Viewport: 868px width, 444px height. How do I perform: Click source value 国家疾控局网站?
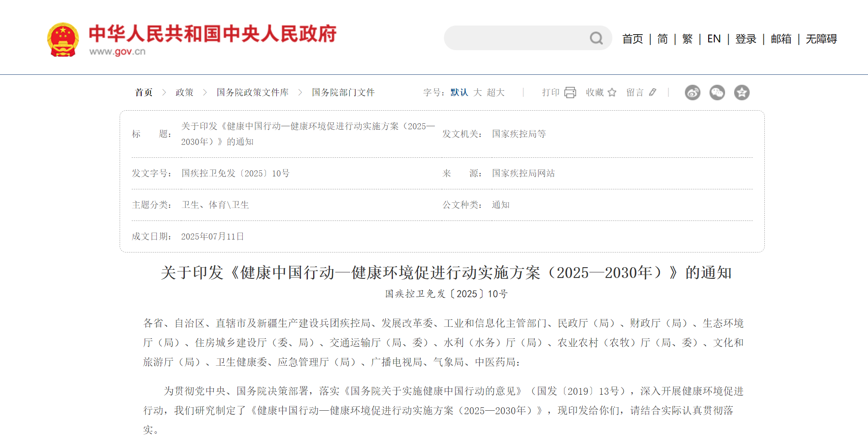click(523, 173)
